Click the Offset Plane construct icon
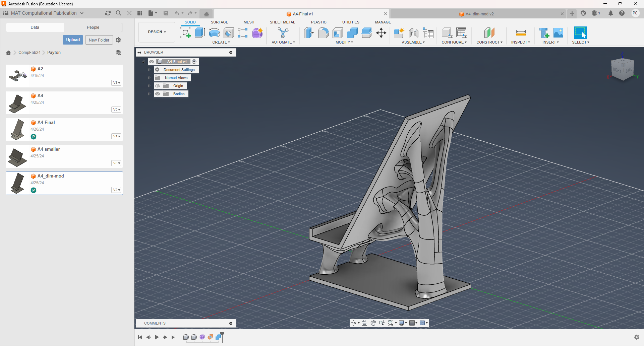The image size is (644, 346). 489,33
